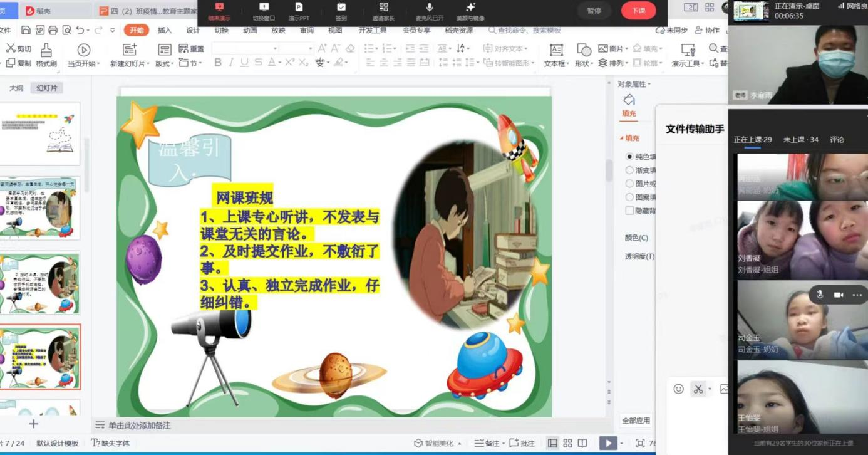
Task: Click the normal view icon in status bar
Action: pos(552,443)
